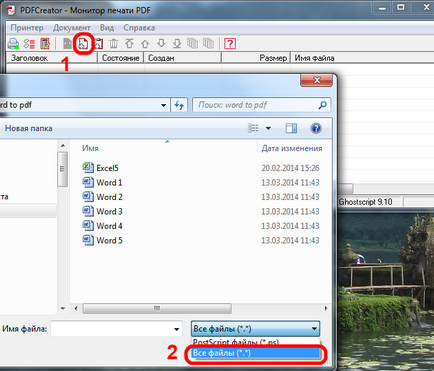Click the trash delete icon in toolbar
The height and width of the screenshot is (371, 434).
[x=114, y=43]
